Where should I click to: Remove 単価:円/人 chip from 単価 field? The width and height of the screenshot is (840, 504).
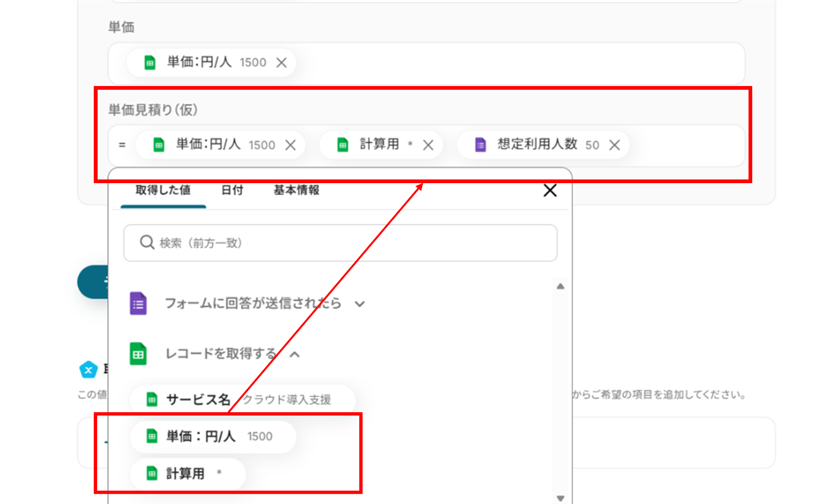tap(281, 63)
